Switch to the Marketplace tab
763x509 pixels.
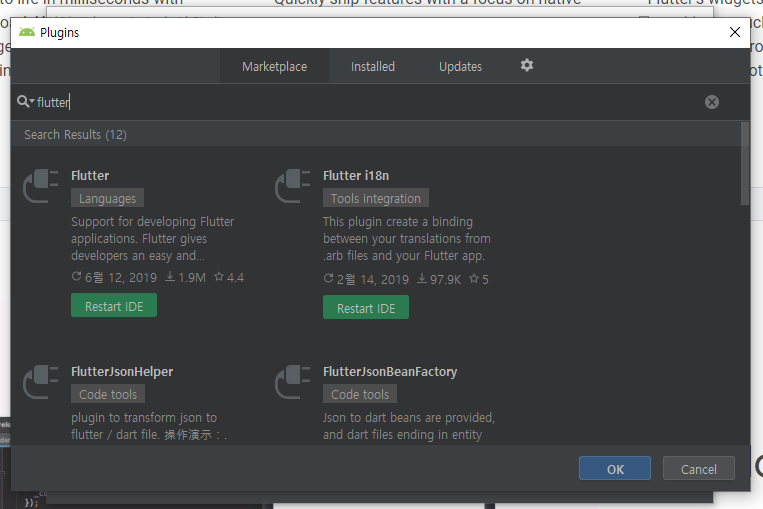[x=274, y=66]
